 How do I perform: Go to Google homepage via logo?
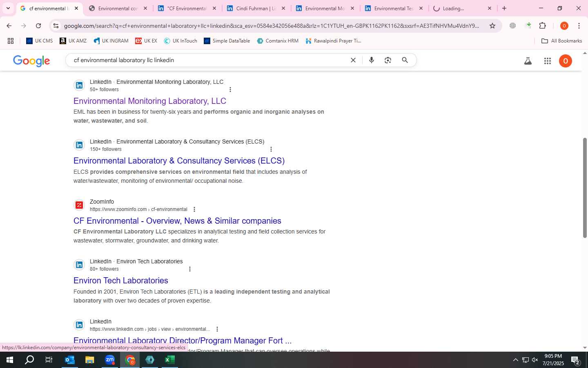[31, 61]
